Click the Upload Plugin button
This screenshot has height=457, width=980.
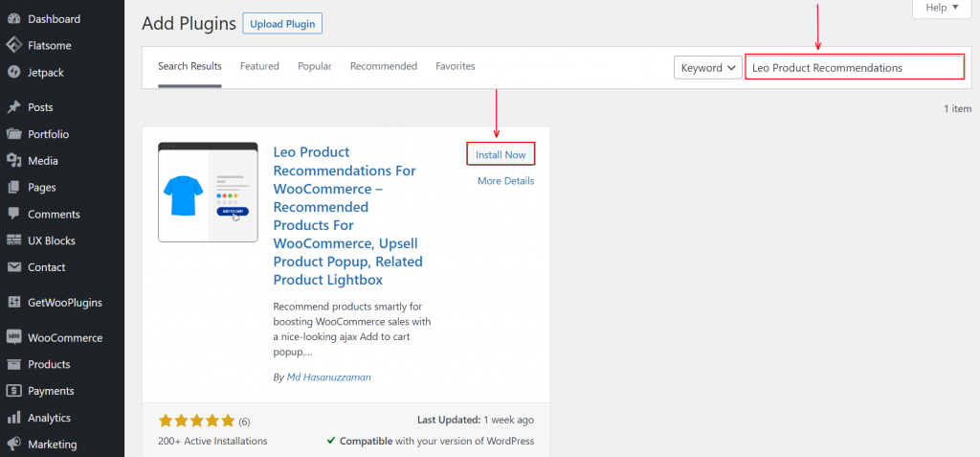(x=282, y=24)
